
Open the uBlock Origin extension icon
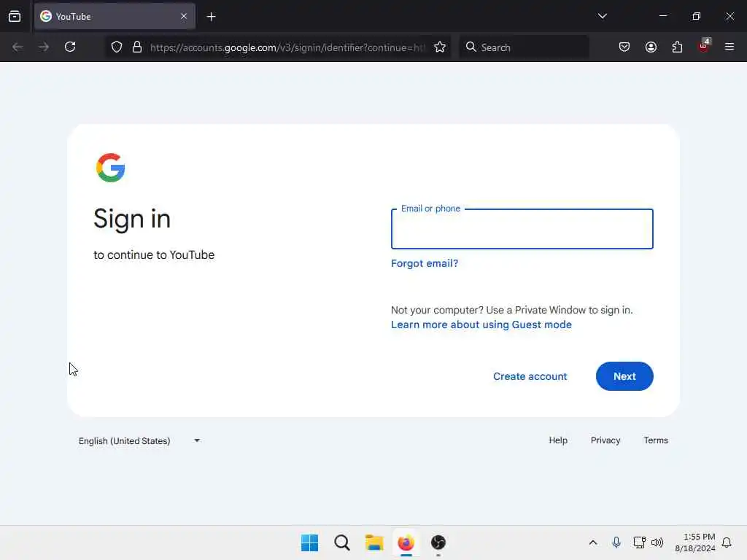tap(704, 46)
